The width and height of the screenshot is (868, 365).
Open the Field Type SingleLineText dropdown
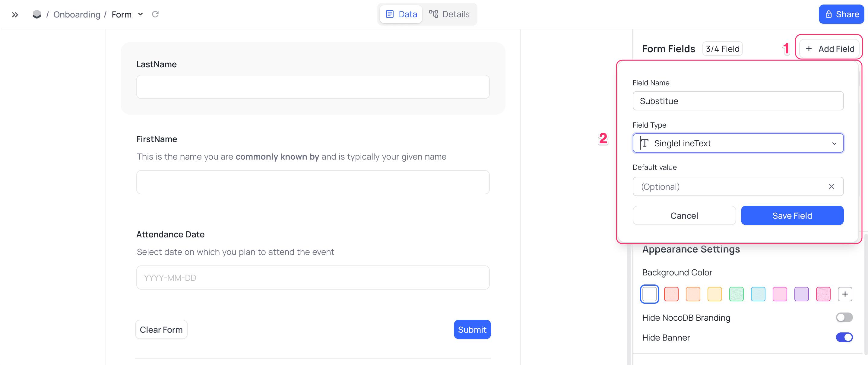coord(738,143)
